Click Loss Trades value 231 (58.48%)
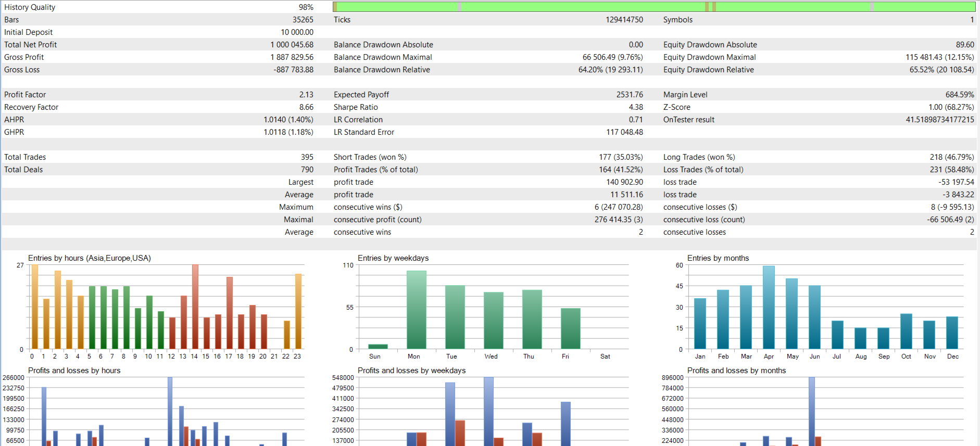This screenshot has width=980, height=446. click(952, 170)
